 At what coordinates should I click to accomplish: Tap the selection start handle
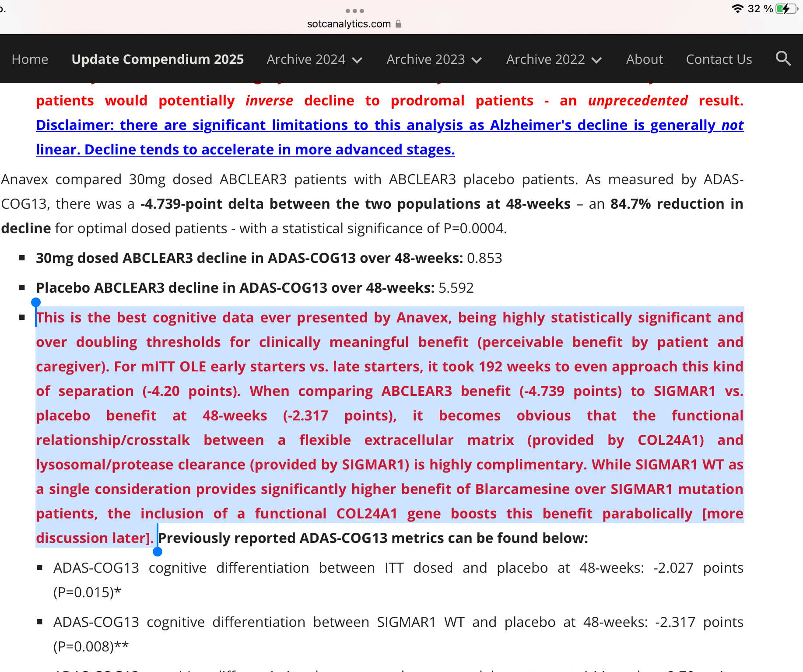pyautogui.click(x=36, y=302)
